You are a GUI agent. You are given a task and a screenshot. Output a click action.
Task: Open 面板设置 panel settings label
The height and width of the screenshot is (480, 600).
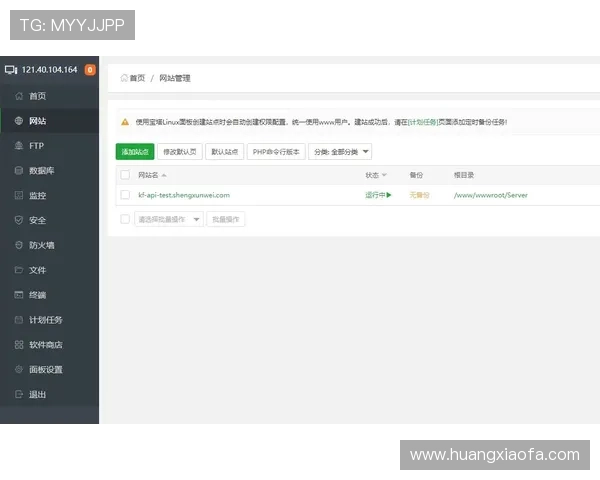coord(46,370)
